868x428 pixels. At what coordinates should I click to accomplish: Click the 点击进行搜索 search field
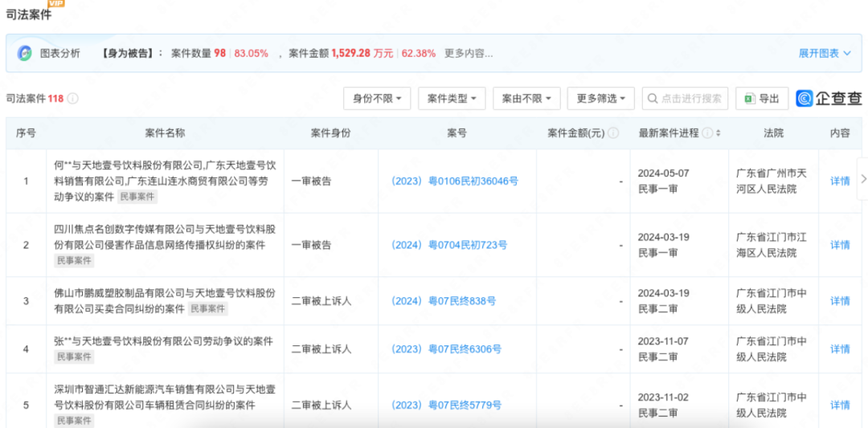pos(685,99)
